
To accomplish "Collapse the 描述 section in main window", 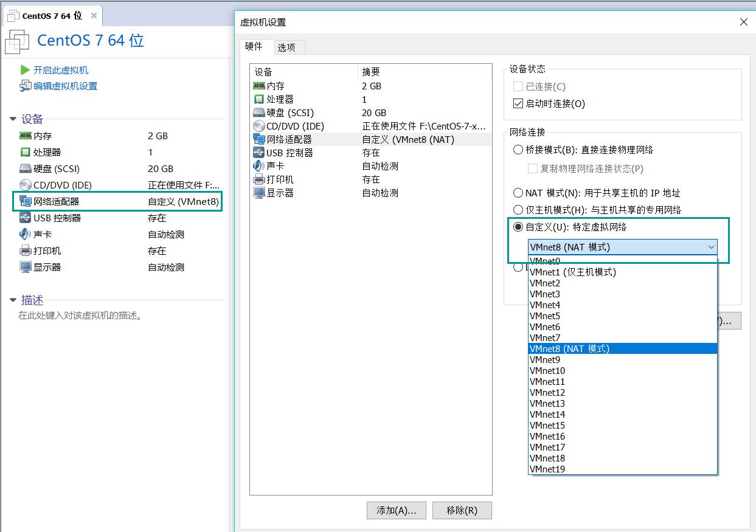I will click(13, 300).
